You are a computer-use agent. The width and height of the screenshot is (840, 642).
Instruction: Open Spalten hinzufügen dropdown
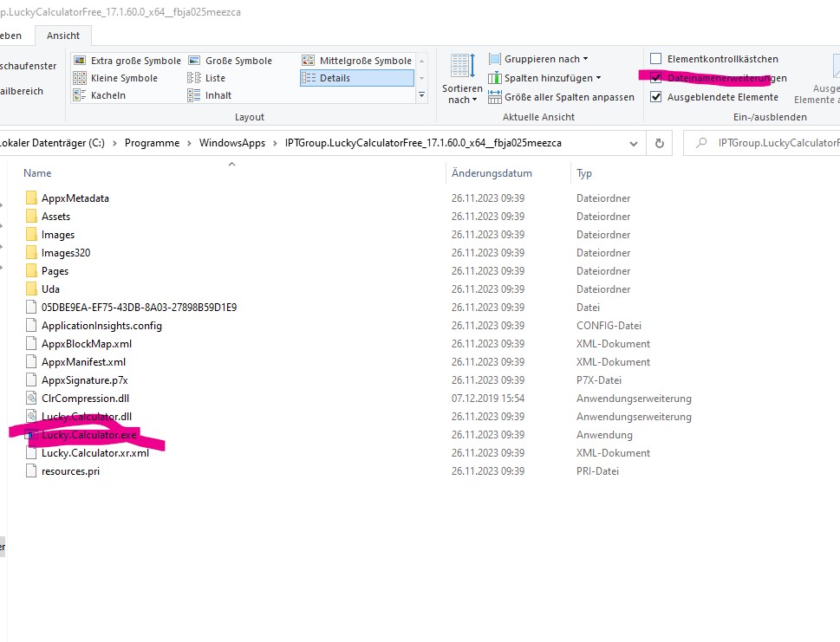[x=544, y=78]
